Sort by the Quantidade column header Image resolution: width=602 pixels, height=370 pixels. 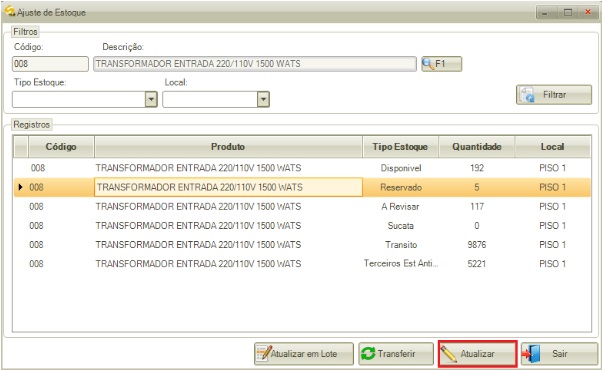[476, 147]
